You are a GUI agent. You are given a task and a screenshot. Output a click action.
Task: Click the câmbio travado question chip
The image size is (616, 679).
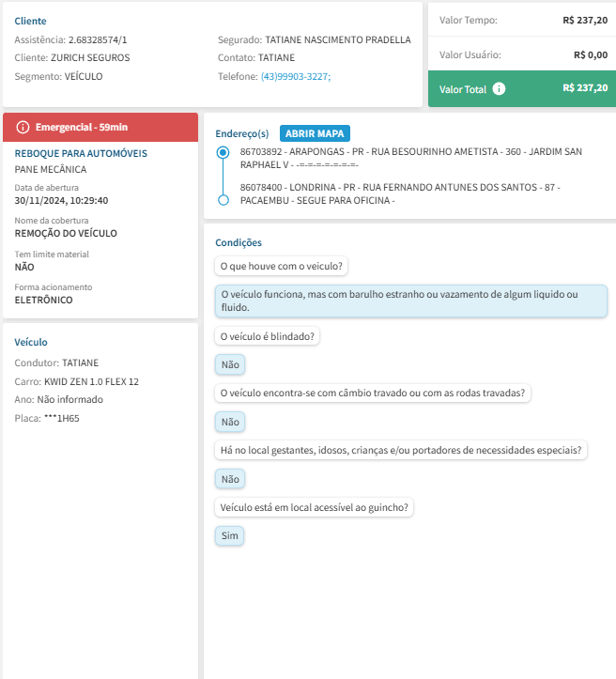point(373,393)
